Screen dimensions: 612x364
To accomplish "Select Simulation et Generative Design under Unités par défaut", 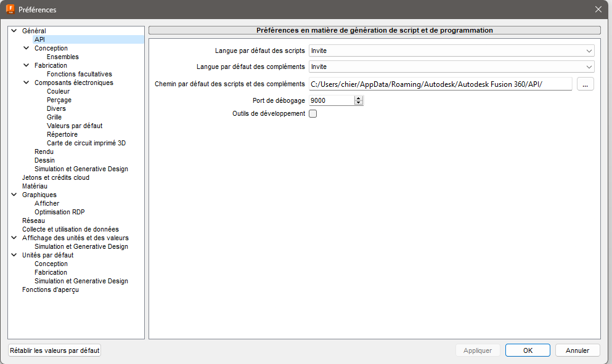I will pyautogui.click(x=81, y=280).
